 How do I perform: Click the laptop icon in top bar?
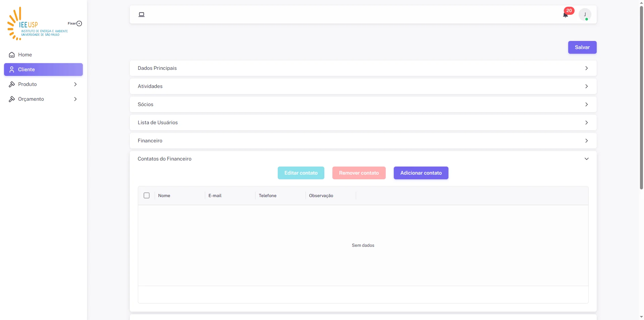[x=142, y=14]
